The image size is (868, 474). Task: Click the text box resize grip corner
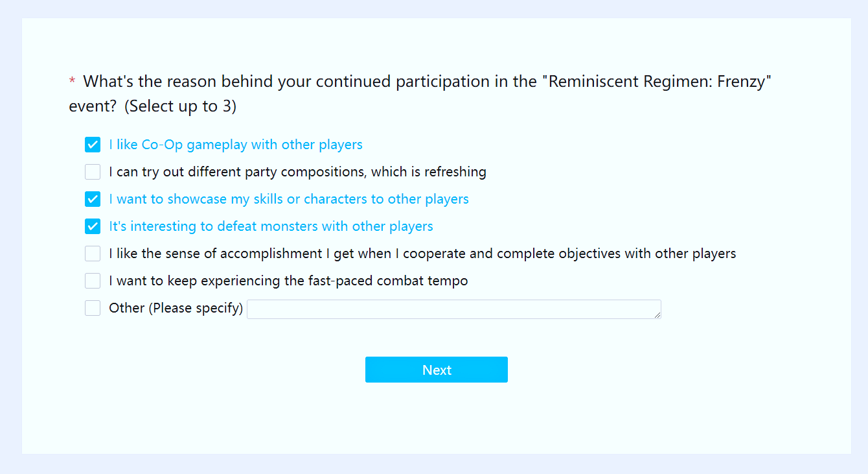pos(657,315)
